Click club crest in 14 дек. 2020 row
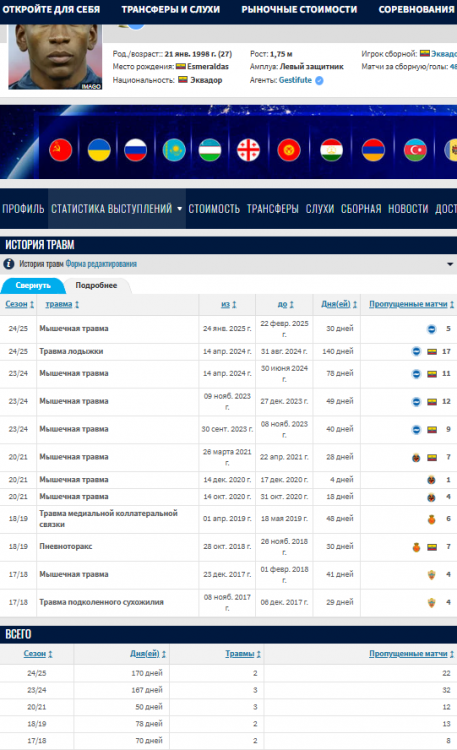The width and height of the screenshot is (457, 750). pyautogui.click(x=432, y=480)
